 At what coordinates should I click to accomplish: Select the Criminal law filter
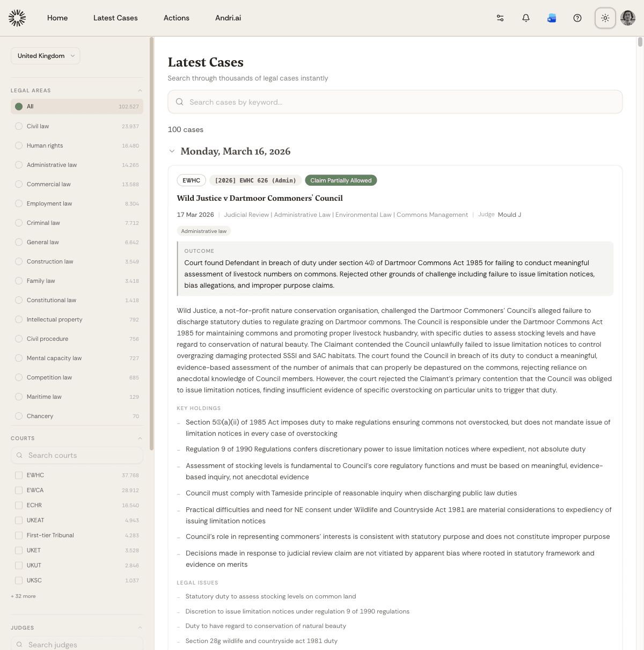77,223
